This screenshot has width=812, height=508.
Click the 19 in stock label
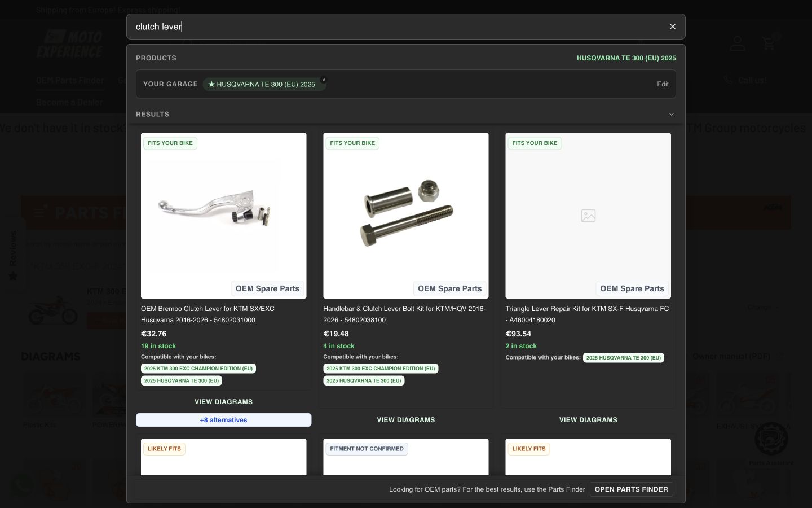(158, 346)
